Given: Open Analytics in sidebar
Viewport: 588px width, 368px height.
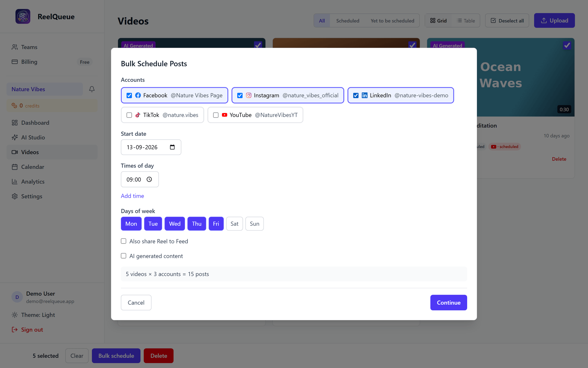Looking at the screenshot, I should click(52, 182).
